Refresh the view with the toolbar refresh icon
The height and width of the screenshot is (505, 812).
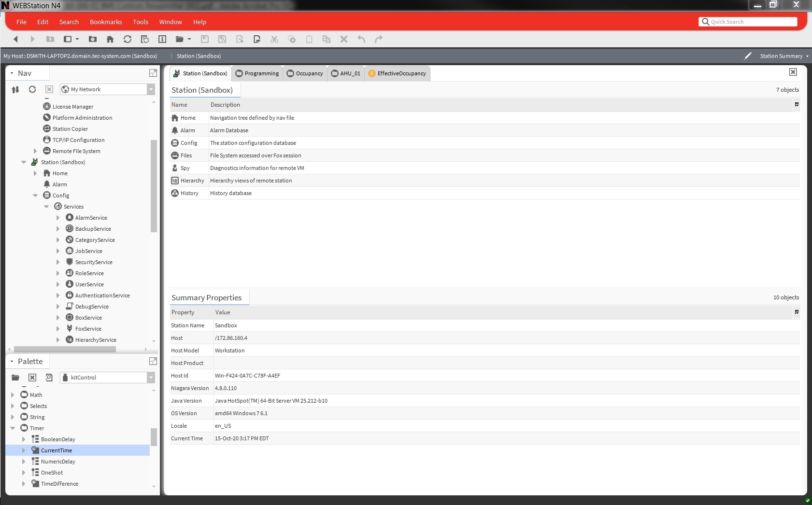[128, 39]
